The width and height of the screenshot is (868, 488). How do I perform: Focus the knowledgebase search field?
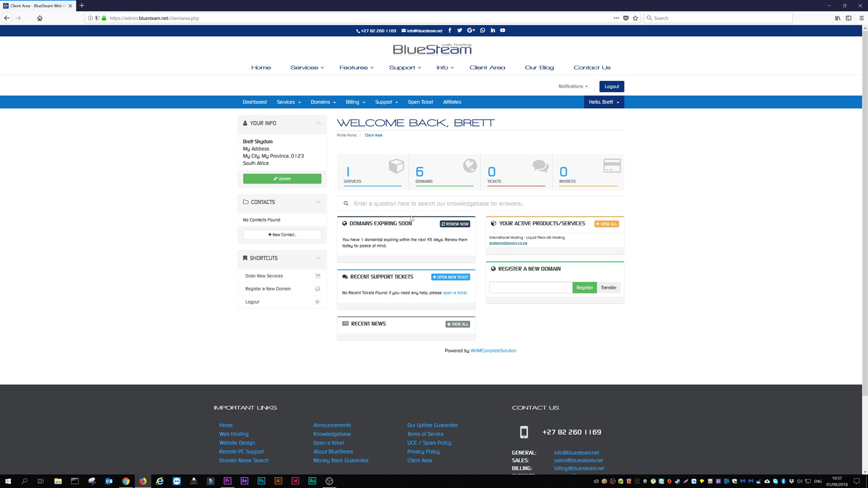[480, 203]
